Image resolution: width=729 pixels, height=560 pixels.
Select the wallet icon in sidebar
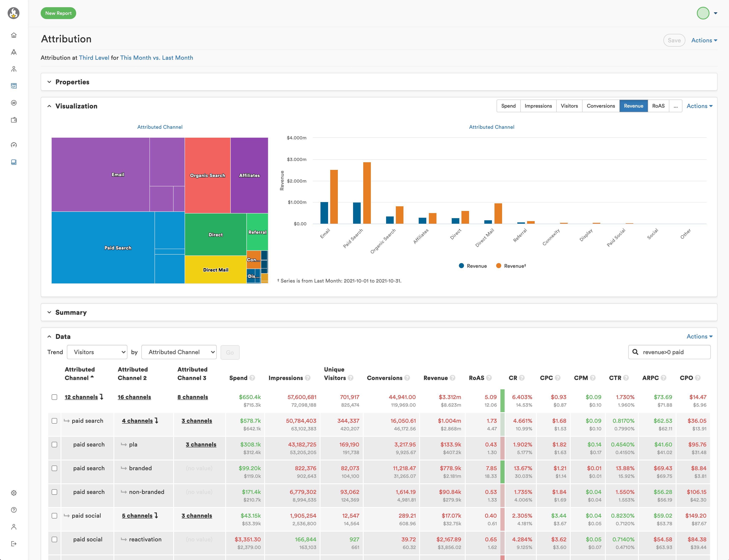pyautogui.click(x=14, y=120)
